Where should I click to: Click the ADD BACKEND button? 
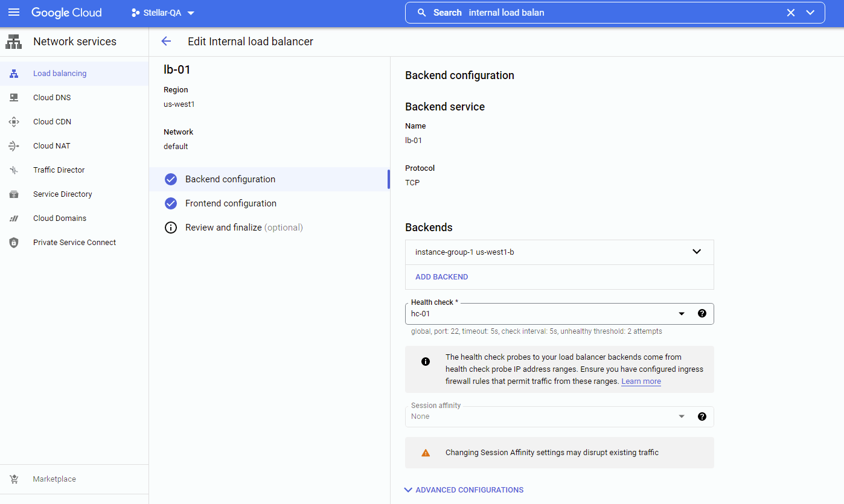pyautogui.click(x=441, y=277)
